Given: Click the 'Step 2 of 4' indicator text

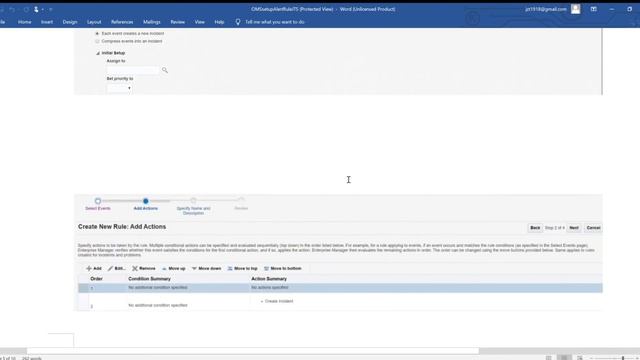Looking at the screenshot, I should tap(555, 228).
